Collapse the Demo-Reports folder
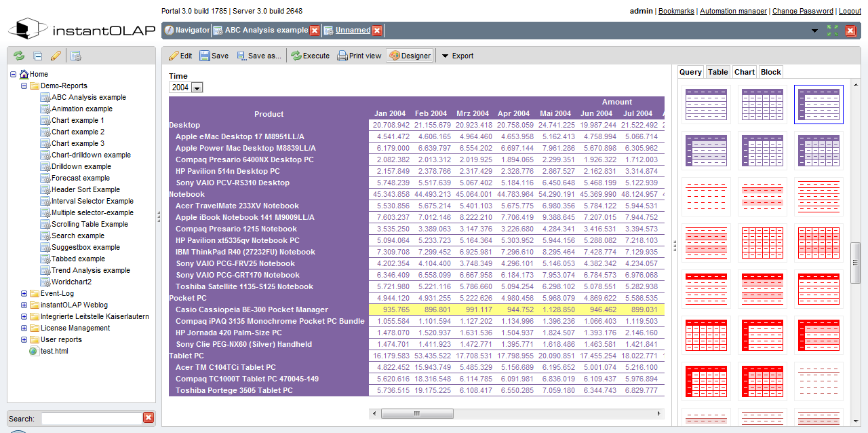The image size is (868, 433). coord(24,86)
